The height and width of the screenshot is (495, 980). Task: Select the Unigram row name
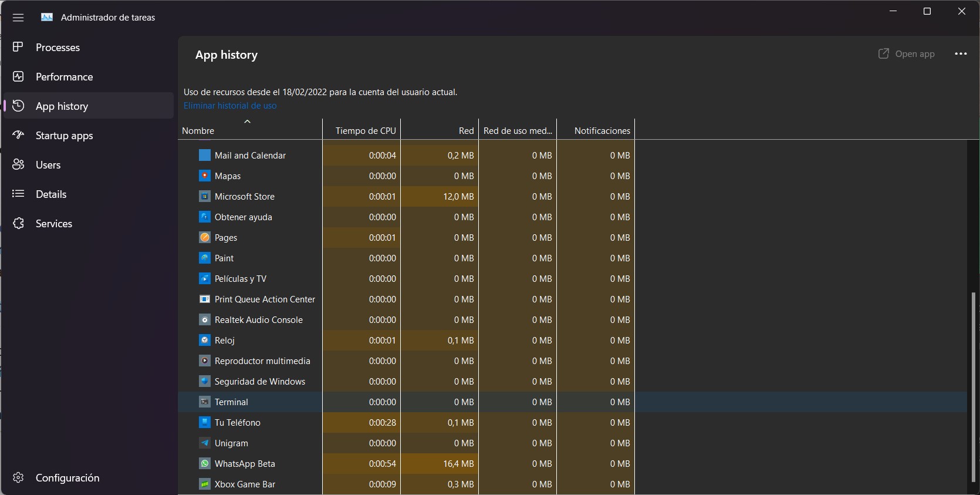click(x=231, y=443)
